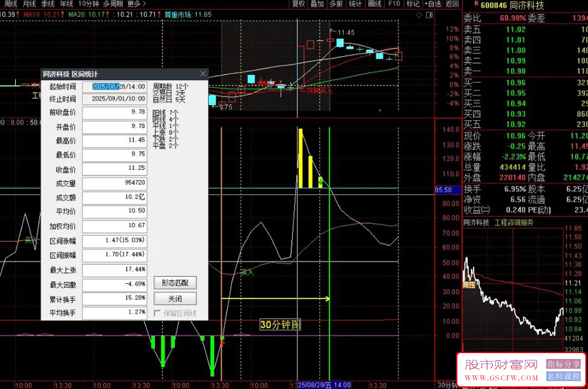This screenshot has width=588, height=389.
Task: Click the 卖二 ask price 10.99
Action: [x=515, y=61]
